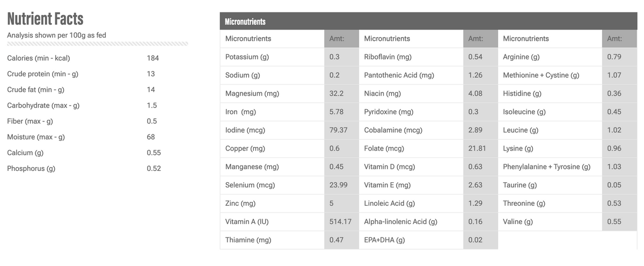Click the EPA+DHA (g) cell
Viewport: 644px width, 266px height.
(411, 240)
